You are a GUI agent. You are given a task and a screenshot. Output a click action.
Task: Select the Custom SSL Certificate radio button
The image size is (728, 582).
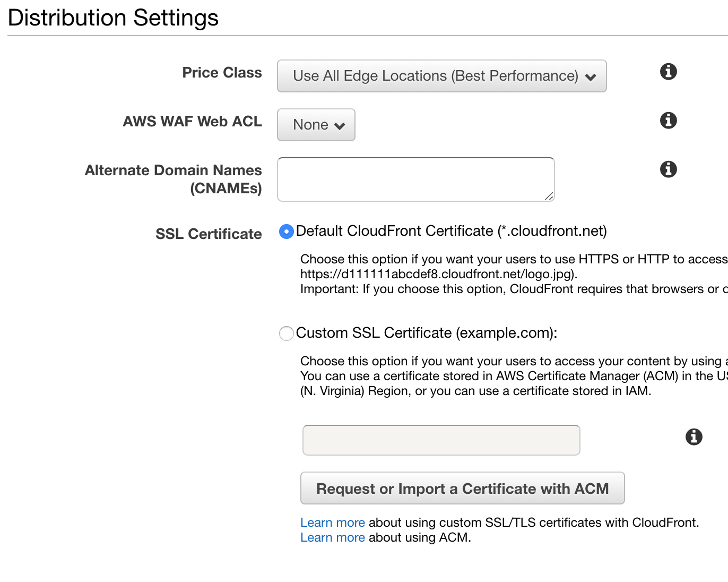286,333
